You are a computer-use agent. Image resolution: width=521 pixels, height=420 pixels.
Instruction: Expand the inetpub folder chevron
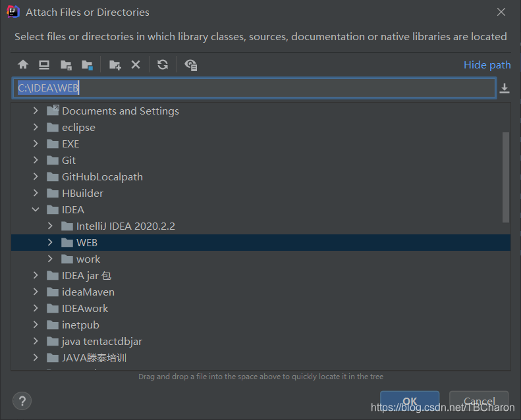point(36,325)
